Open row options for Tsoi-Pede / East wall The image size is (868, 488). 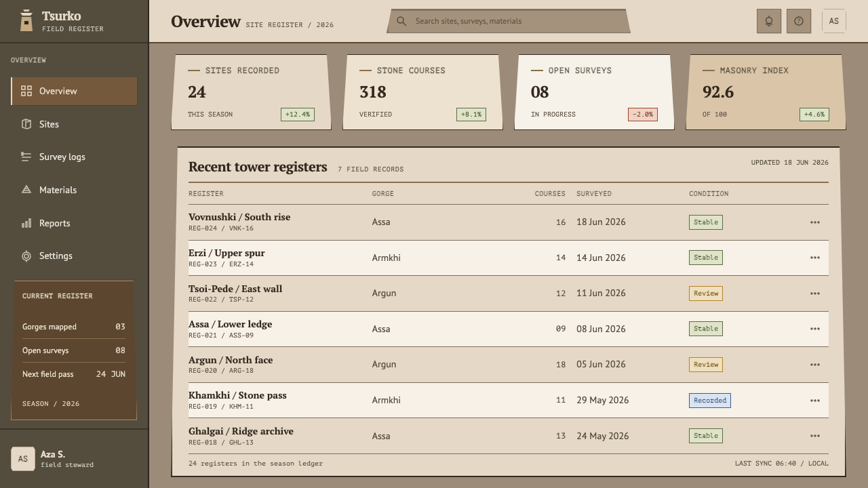(x=815, y=293)
